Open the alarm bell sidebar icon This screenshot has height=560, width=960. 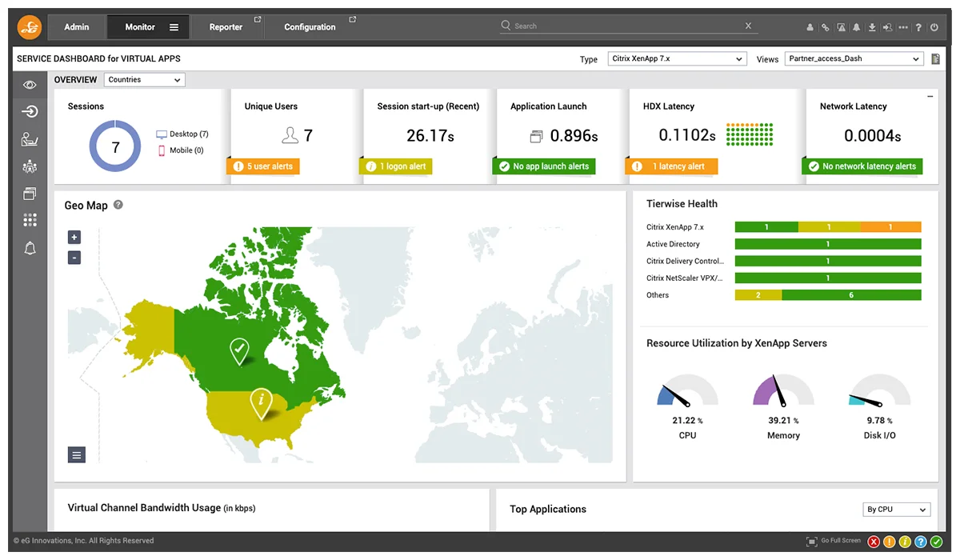pyautogui.click(x=30, y=248)
